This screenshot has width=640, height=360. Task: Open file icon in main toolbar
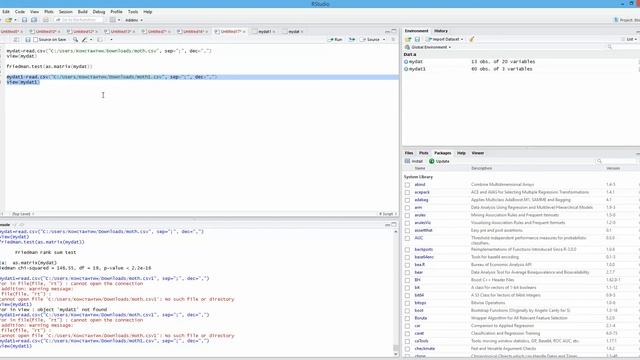(9, 20)
